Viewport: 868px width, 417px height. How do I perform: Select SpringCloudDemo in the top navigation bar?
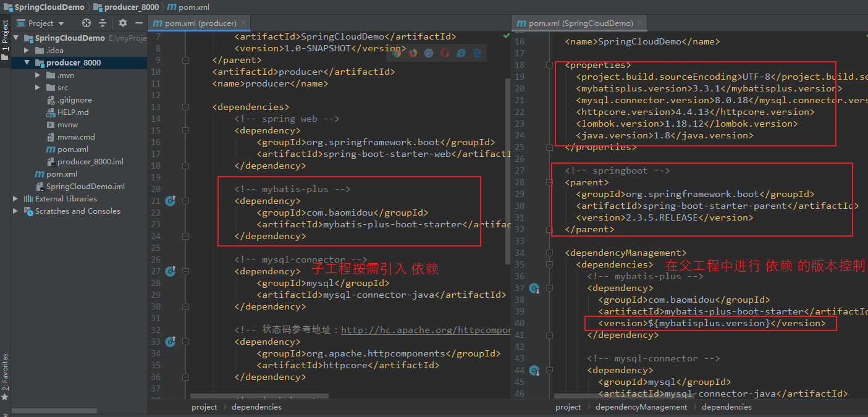click(43, 7)
